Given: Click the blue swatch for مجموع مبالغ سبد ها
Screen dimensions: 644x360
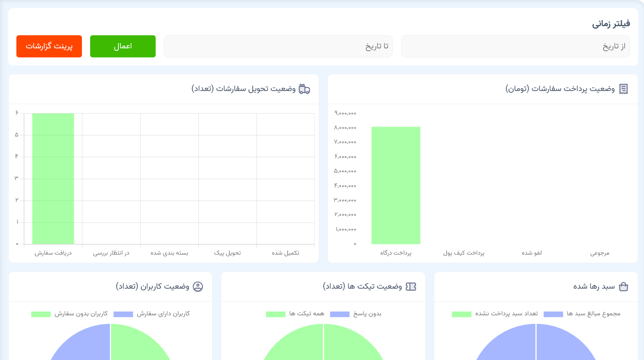Looking at the screenshot, I should point(553,314).
